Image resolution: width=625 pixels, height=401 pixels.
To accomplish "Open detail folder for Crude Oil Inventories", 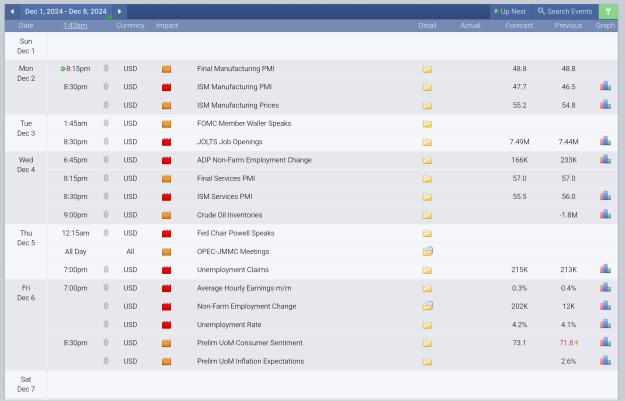I will pyautogui.click(x=427, y=215).
